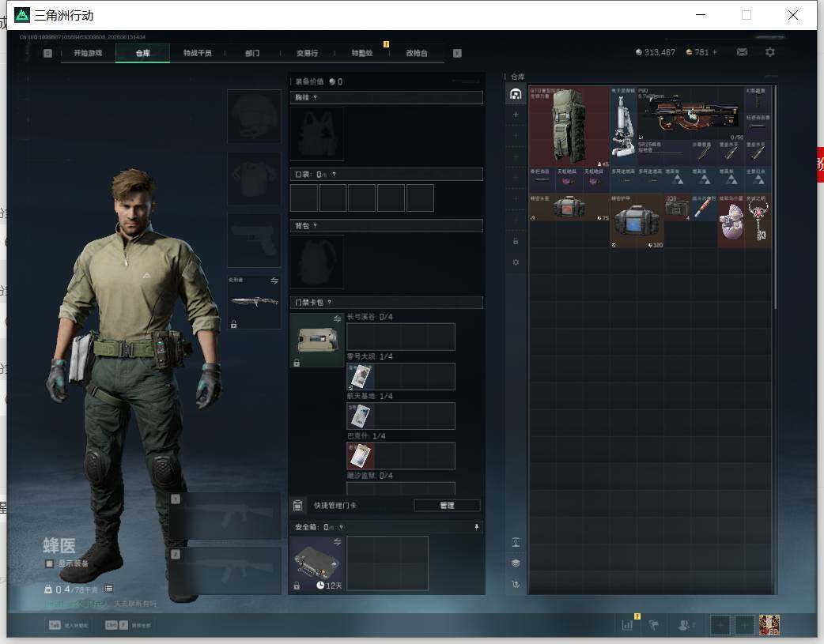Image resolution: width=824 pixels, height=644 pixels.
Task: Click the left tab-navigation arrow icon
Action: (x=47, y=53)
